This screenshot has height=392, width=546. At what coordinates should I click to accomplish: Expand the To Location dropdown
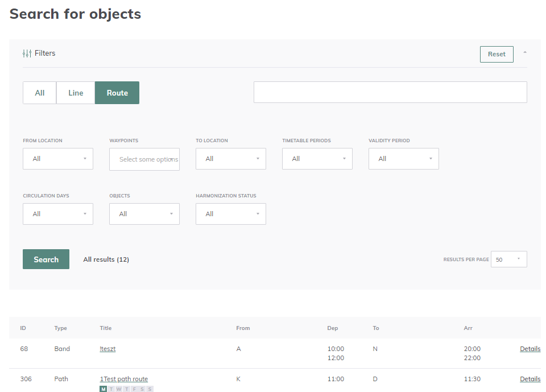tap(231, 159)
